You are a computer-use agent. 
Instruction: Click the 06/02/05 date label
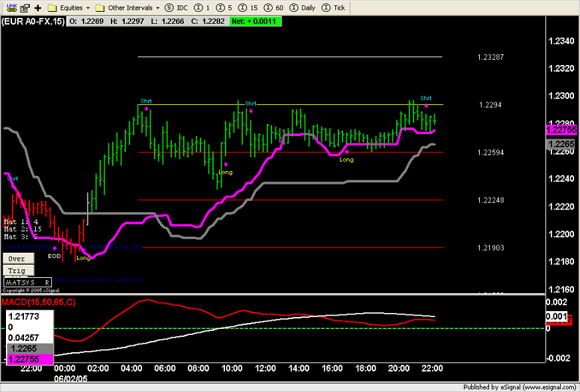tap(71, 378)
